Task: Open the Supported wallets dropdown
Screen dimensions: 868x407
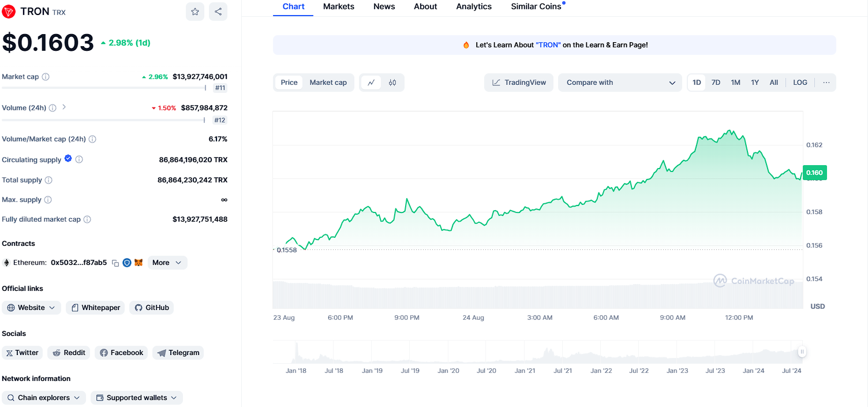Action: [137, 398]
